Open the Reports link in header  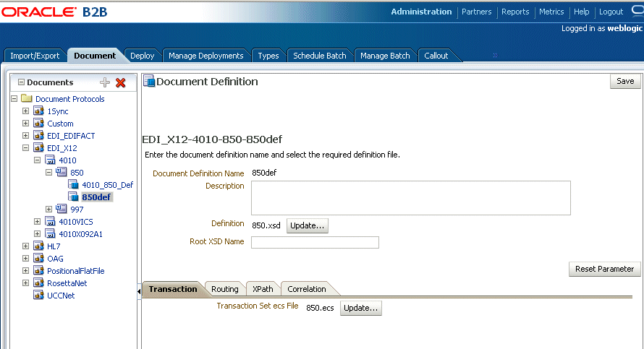515,12
